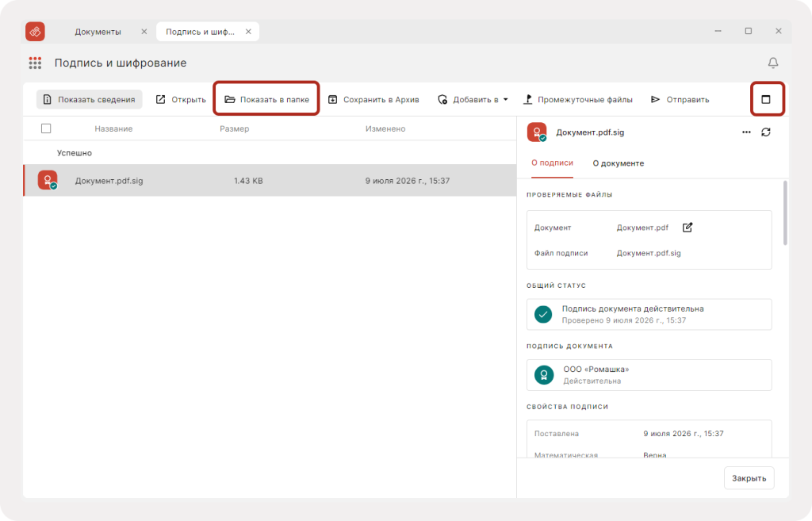The image size is (812, 521).
Task: Switch to the Документы window tab
Action: tap(98, 32)
